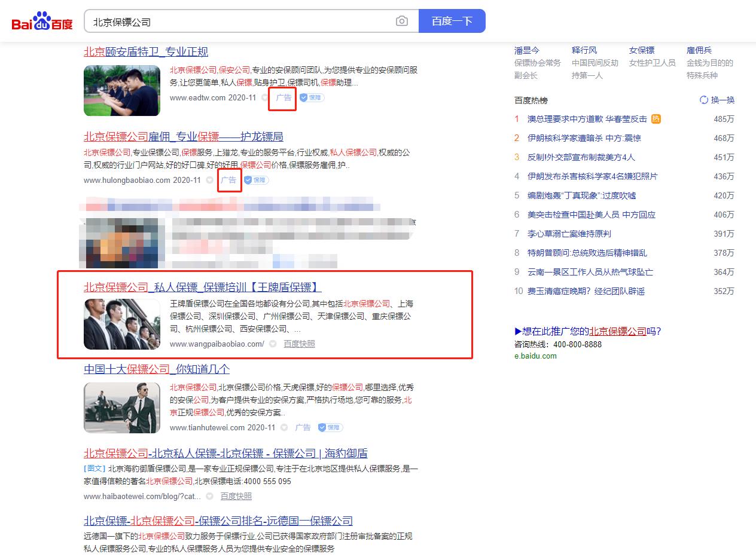
Task: Click 保障 badge on tianhutewei.com result
Action: click(330, 427)
